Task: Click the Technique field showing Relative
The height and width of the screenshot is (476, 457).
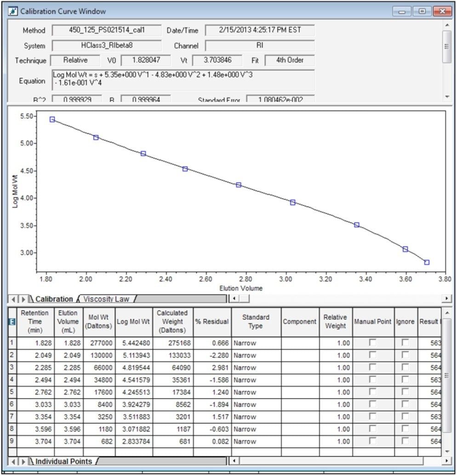Action: click(75, 60)
